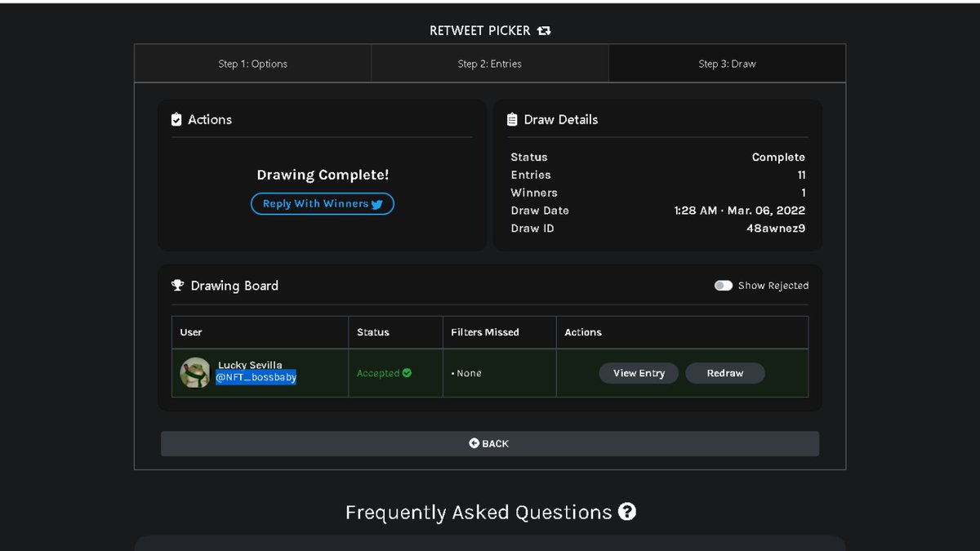Click the Drawing Complete! message
The width and height of the screenshot is (980, 551).
323,175
